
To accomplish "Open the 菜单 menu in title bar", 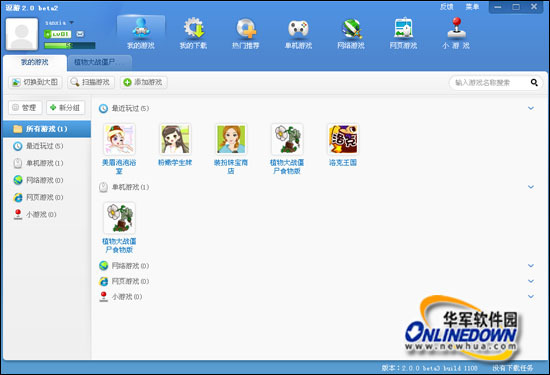I will coord(472,7).
